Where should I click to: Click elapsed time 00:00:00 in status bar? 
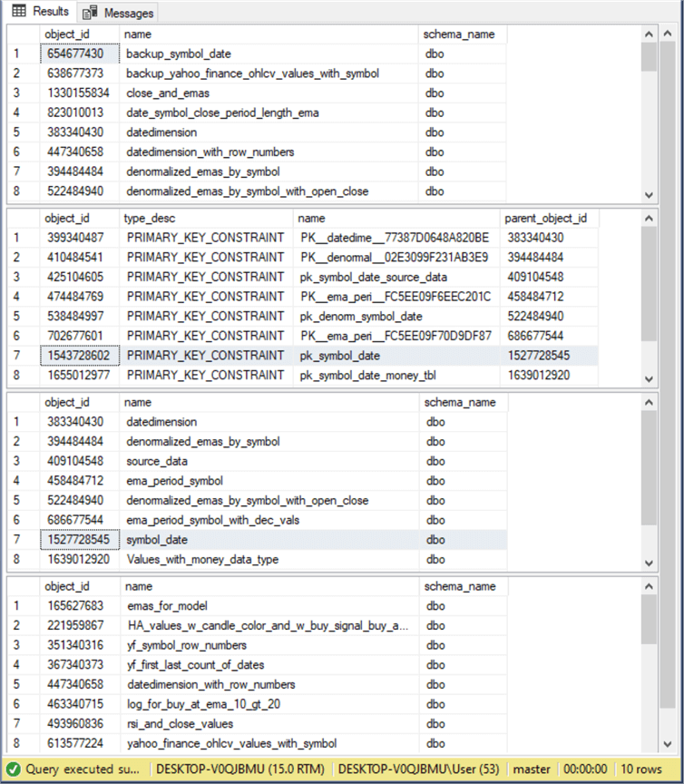[x=585, y=769]
